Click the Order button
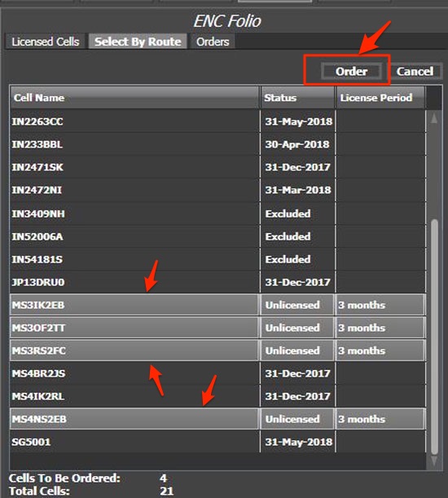The height and width of the screenshot is (498, 448). [351, 71]
